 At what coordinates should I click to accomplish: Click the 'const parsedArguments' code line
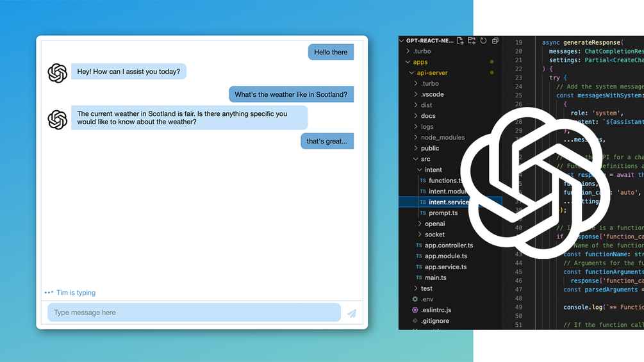[604, 290]
